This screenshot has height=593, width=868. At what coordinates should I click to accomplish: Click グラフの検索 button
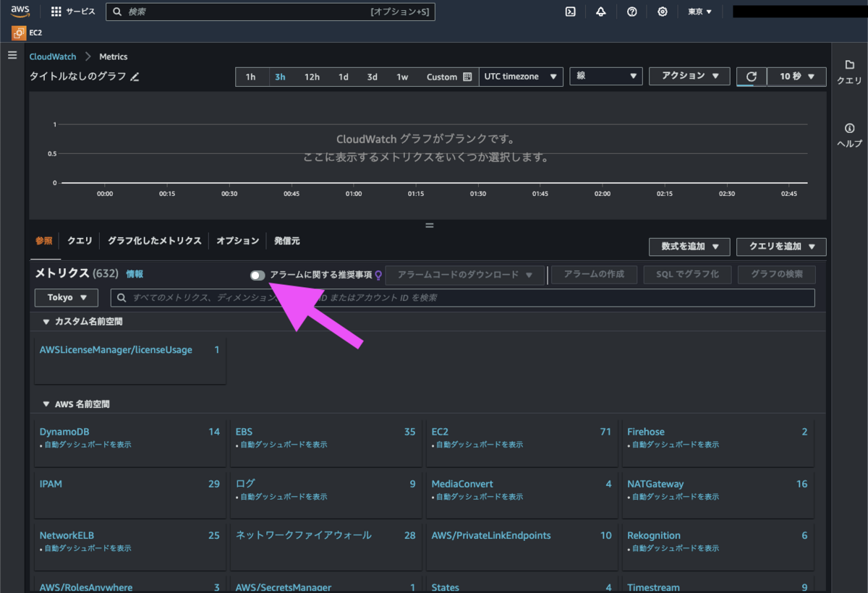click(776, 275)
